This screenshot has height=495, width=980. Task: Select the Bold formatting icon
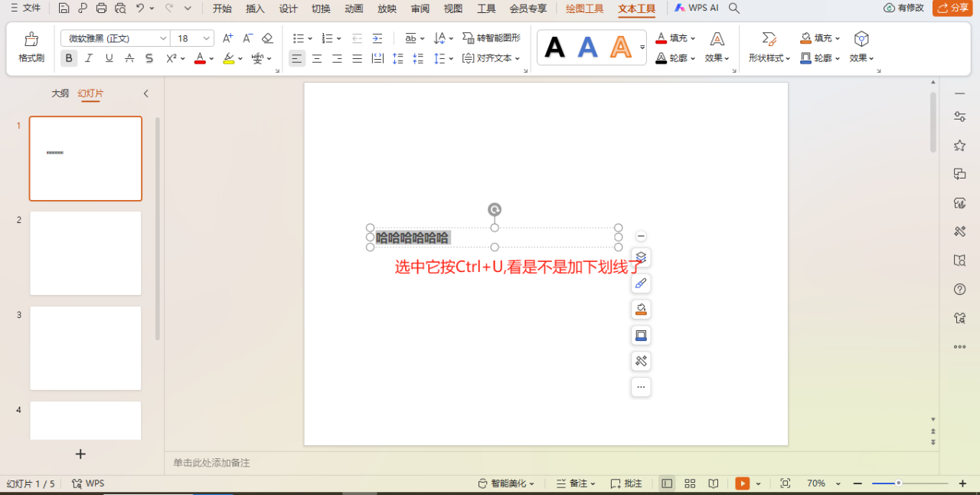click(x=68, y=58)
